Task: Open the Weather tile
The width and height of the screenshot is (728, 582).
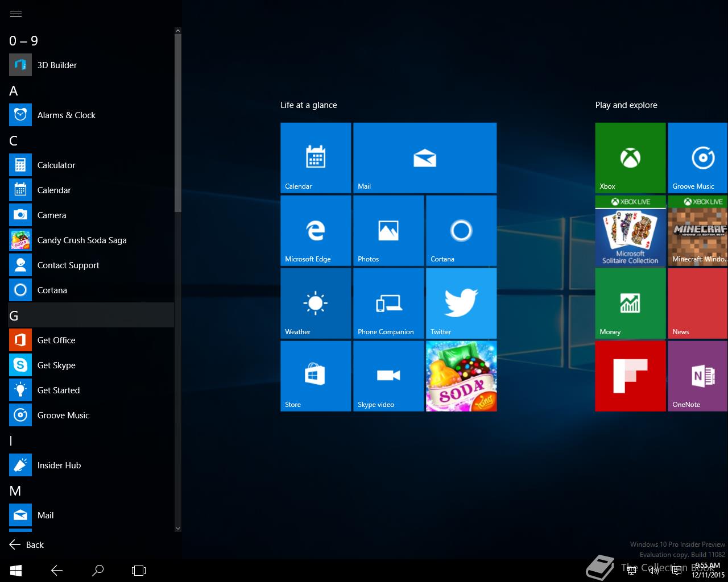Action: pyautogui.click(x=316, y=304)
